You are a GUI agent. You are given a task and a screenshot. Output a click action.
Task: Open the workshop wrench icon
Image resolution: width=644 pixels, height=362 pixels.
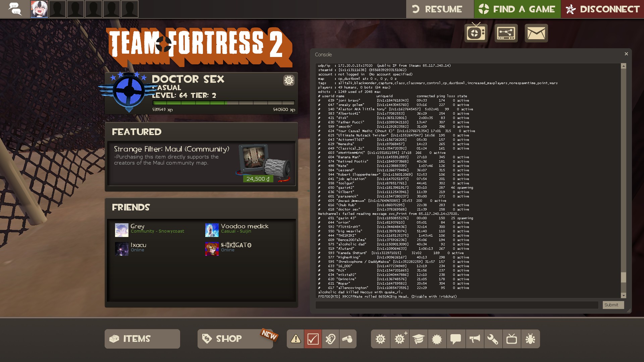493,339
